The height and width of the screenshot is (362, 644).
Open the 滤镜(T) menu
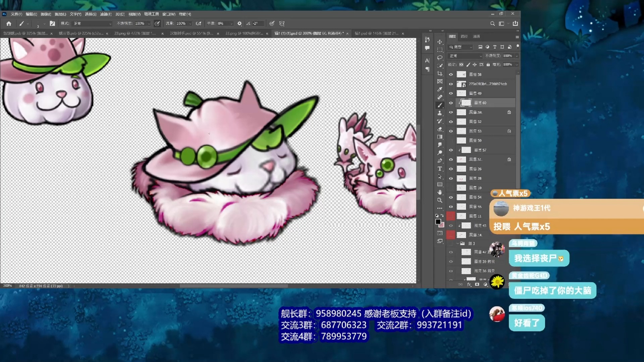106,14
